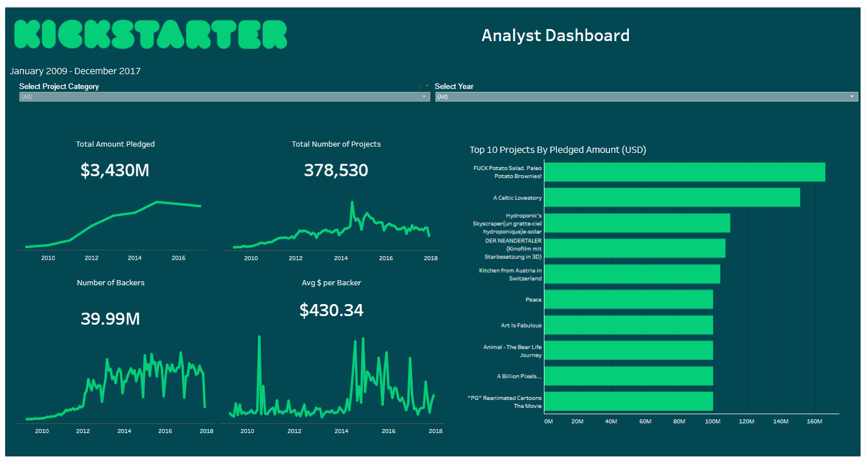Click the longest bar for FUCK Potato Salad project
868x461 pixels.
(x=685, y=172)
